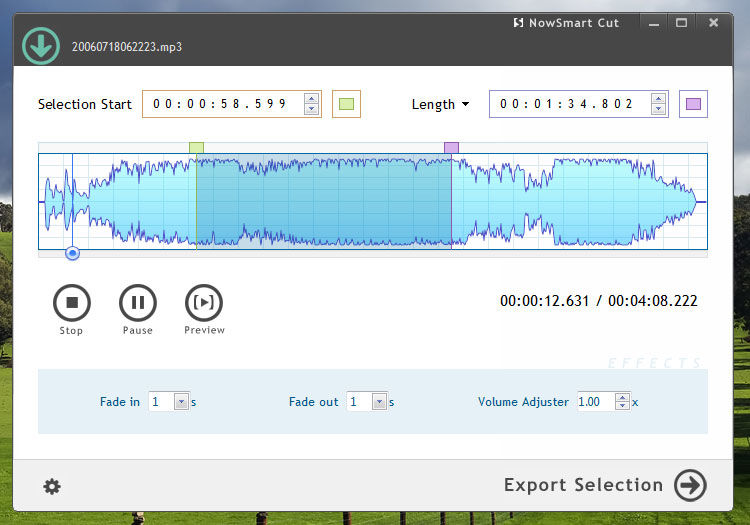The image size is (750, 525).
Task: Click inside the highlighted waveform selection
Action: [x=324, y=201]
